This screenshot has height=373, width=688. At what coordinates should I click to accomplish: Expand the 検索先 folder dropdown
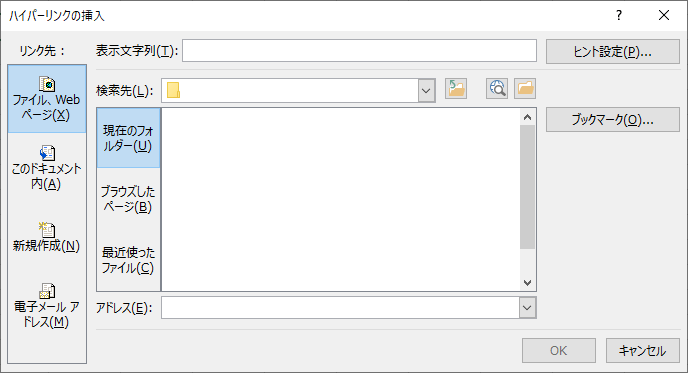[426, 91]
